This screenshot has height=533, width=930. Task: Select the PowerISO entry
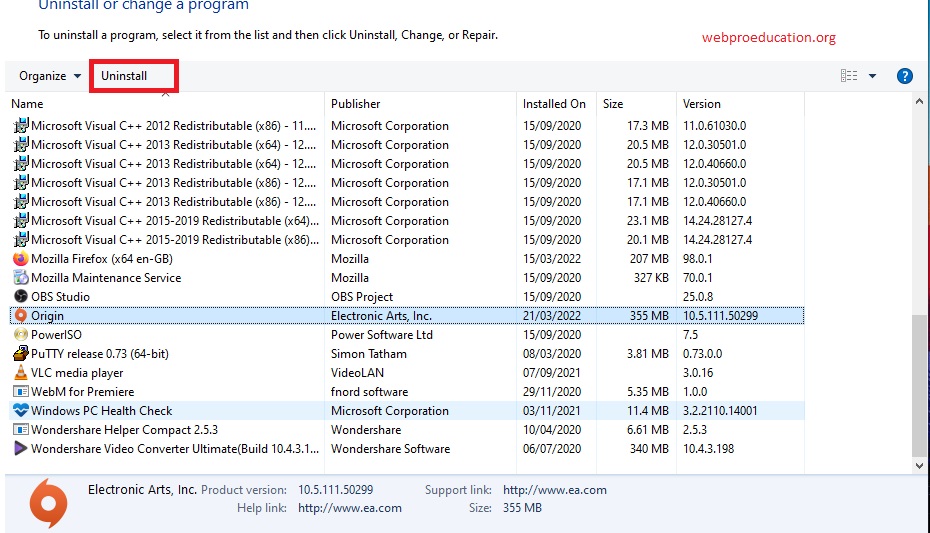point(56,334)
